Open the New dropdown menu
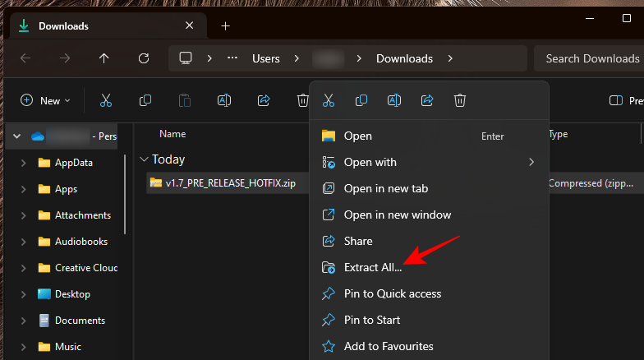The height and width of the screenshot is (360, 644). coord(45,100)
